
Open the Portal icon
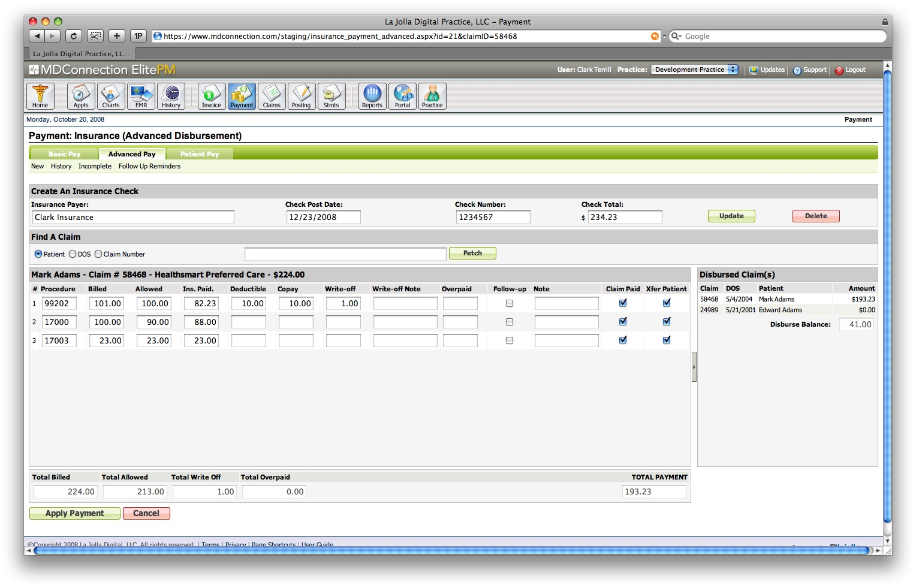[x=402, y=96]
